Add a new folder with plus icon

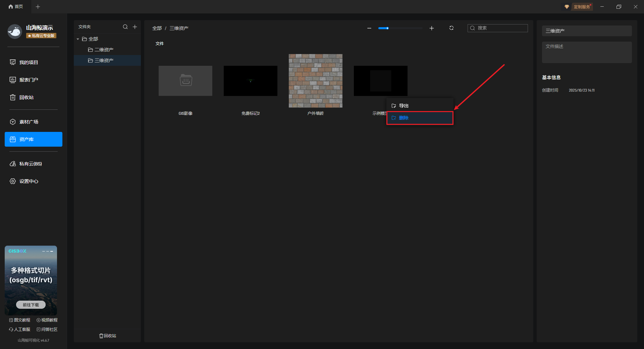pos(135,27)
